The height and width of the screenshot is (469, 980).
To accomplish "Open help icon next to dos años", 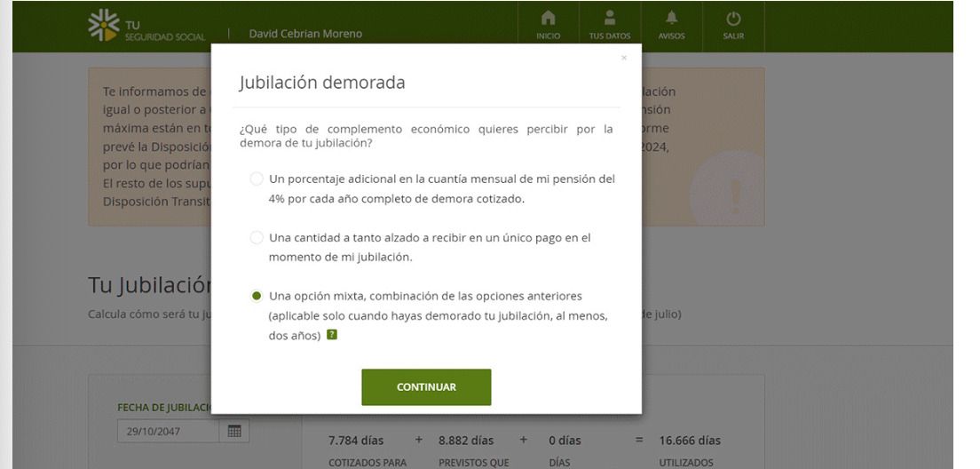I will (332, 335).
